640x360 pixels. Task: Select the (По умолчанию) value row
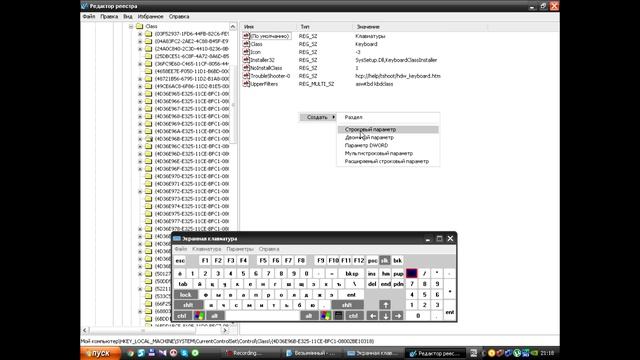270,36
